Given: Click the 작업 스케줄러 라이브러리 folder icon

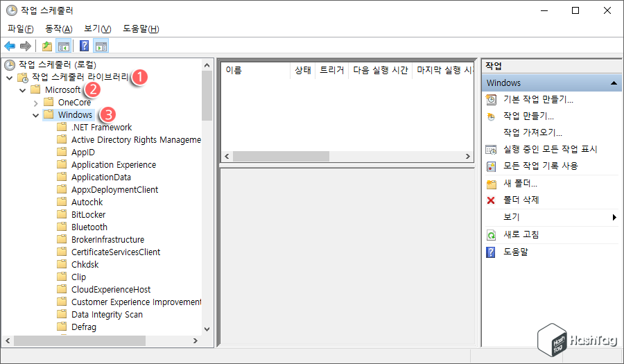Looking at the screenshot, I should click(23, 77).
